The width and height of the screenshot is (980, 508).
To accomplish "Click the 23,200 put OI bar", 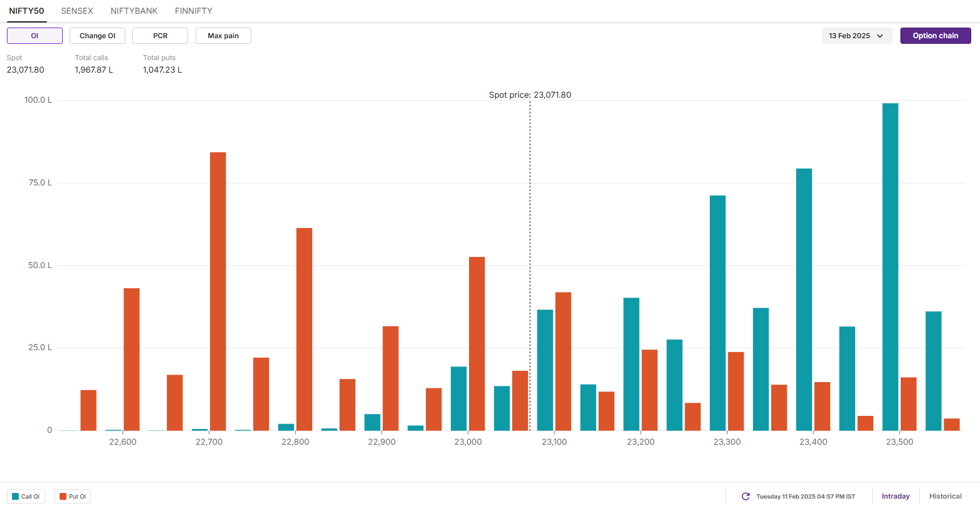I will click(x=650, y=390).
